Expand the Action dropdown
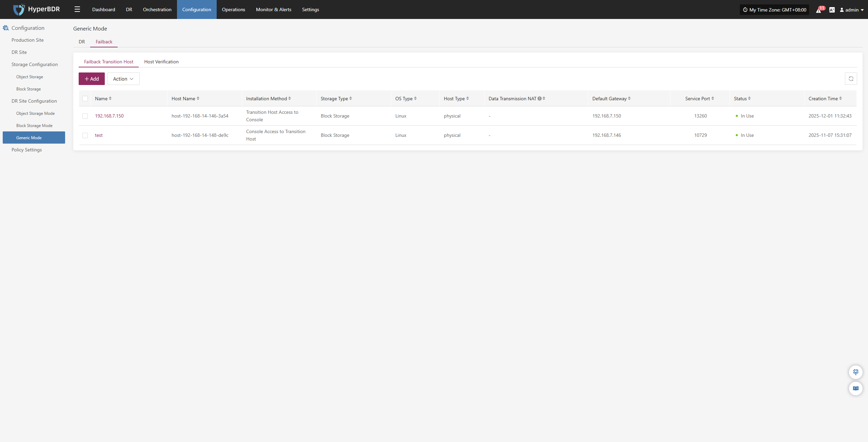The width and height of the screenshot is (868, 442). (123, 79)
